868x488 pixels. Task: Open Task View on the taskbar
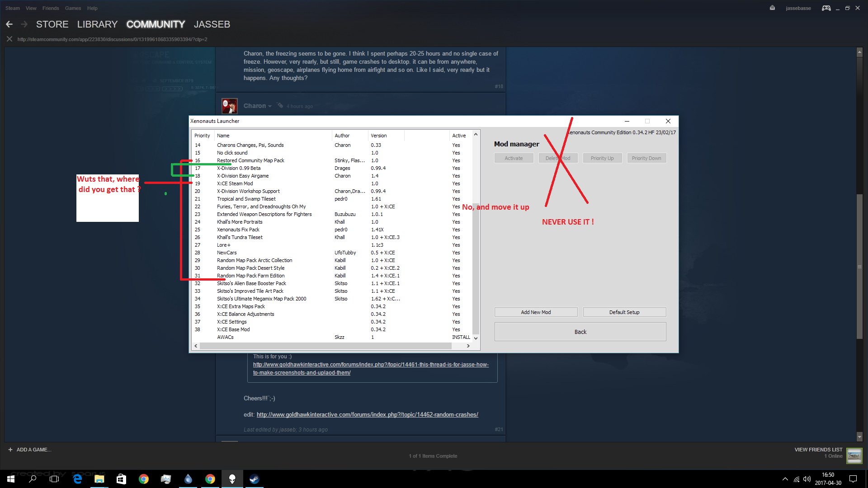click(x=54, y=479)
